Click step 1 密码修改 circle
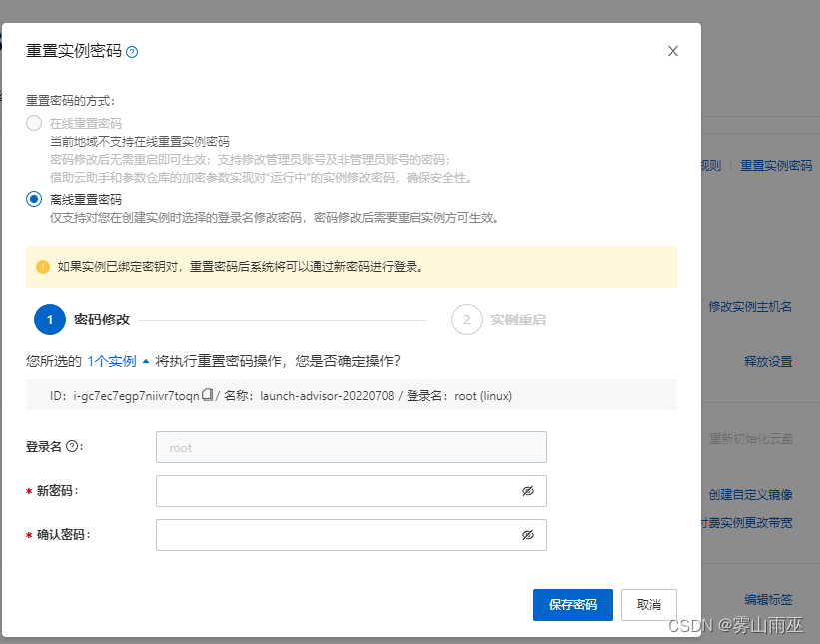The width and height of the screenshot is (820, 644). (x=50, y=320)
